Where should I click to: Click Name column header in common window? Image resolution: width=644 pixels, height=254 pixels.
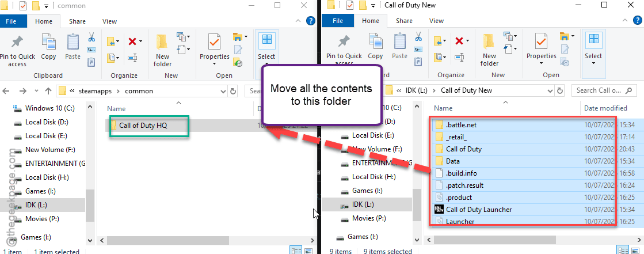pos(116,109)
